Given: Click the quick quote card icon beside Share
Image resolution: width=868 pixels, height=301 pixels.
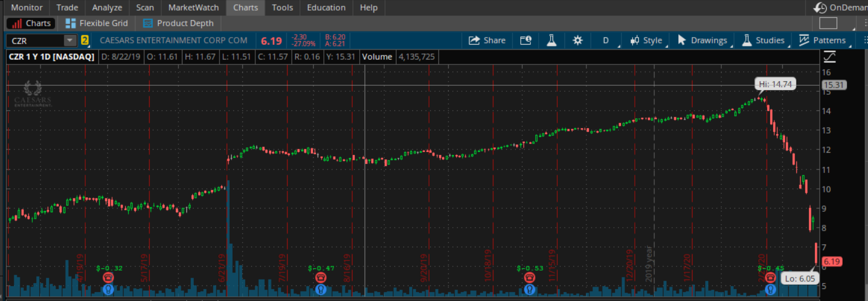Looking at the screenshot, I should coord(525,41).
